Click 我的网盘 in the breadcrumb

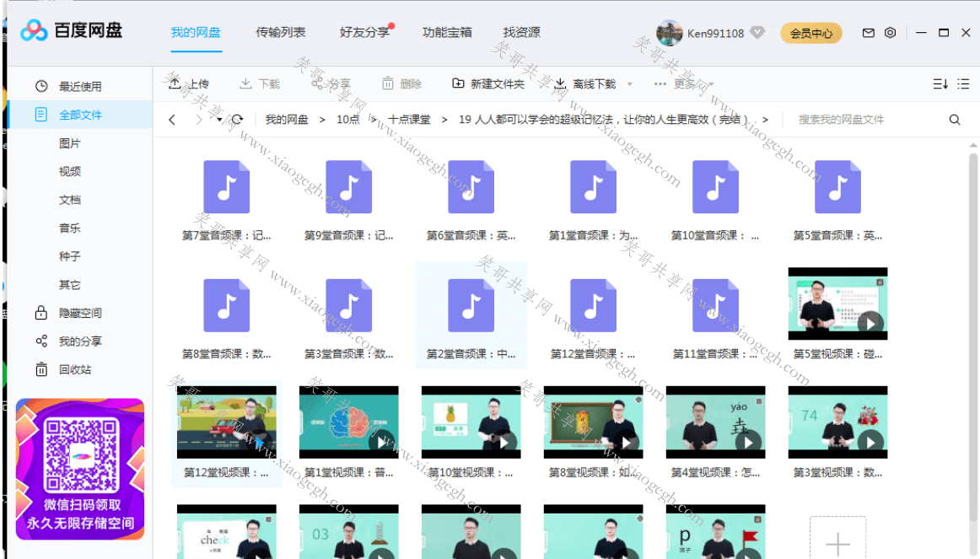click(287, 119)
